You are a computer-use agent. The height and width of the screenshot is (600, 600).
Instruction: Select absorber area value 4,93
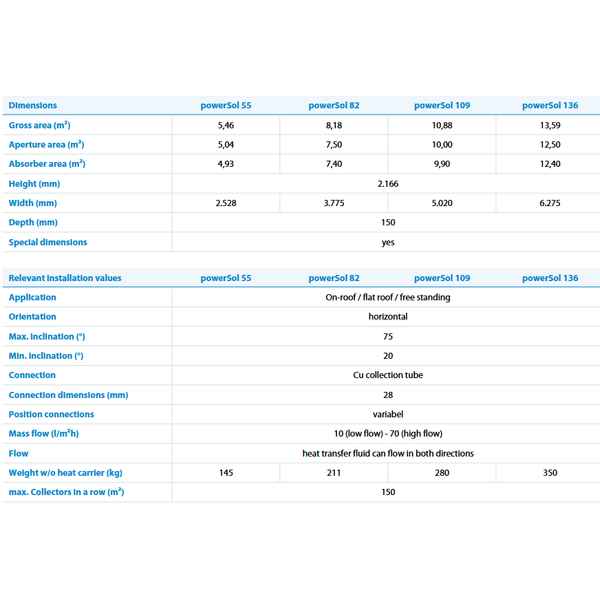click(x=226, y=164)
